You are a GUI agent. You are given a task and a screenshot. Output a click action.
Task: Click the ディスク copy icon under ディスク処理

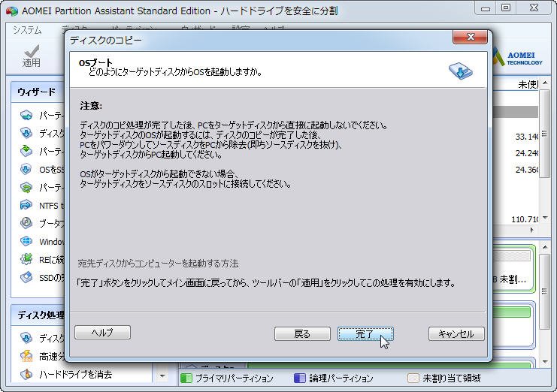[26, 338]
